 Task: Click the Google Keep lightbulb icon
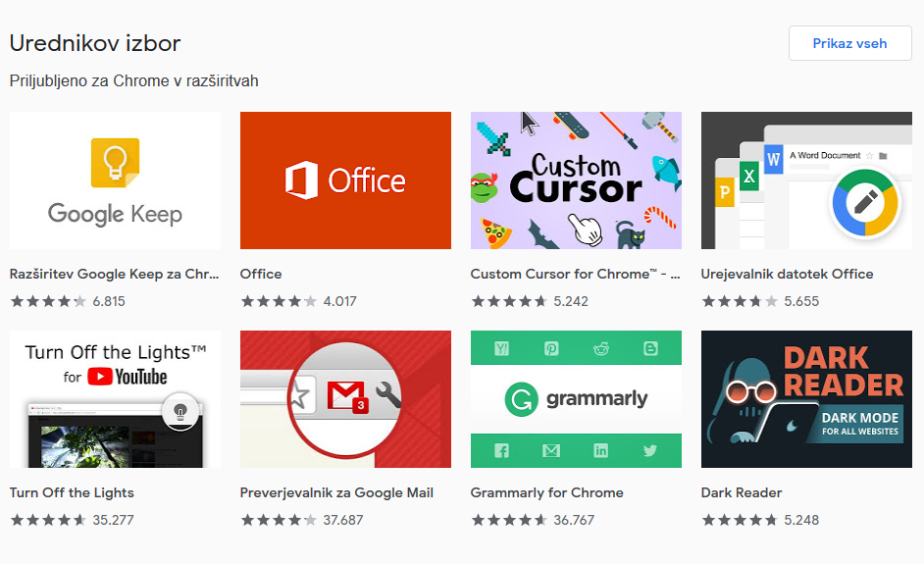tap(115, 162)
